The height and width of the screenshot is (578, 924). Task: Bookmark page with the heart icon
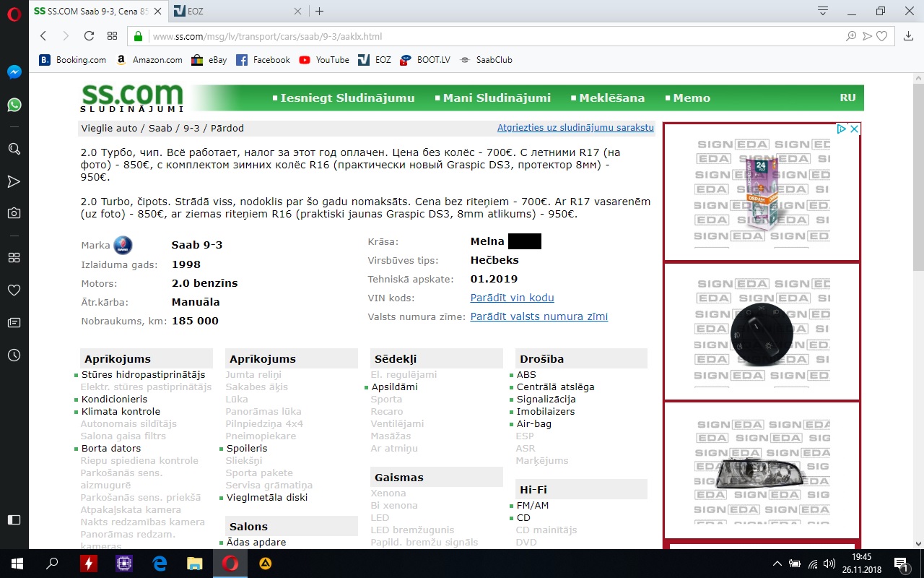pos(881,36)
